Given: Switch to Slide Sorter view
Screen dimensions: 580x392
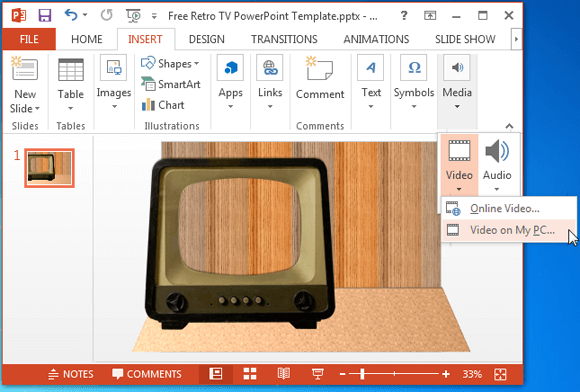Looking at the screenshot, I should click(x=250, y=374).
